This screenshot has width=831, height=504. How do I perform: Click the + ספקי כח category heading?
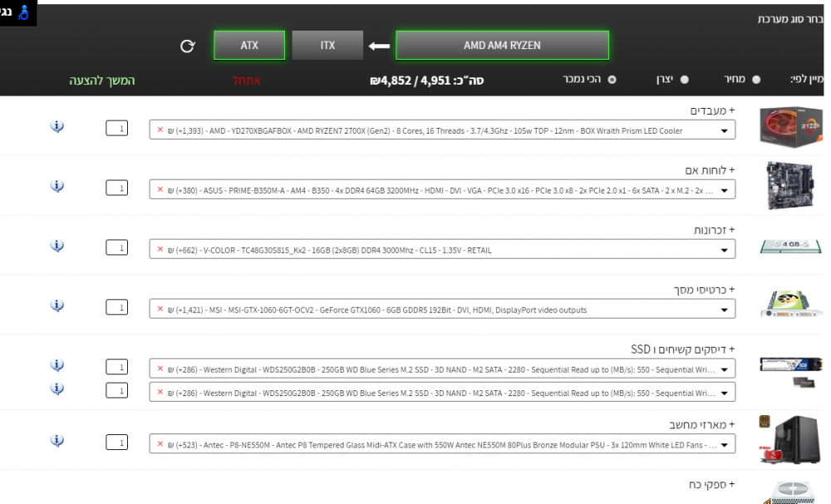712,484
